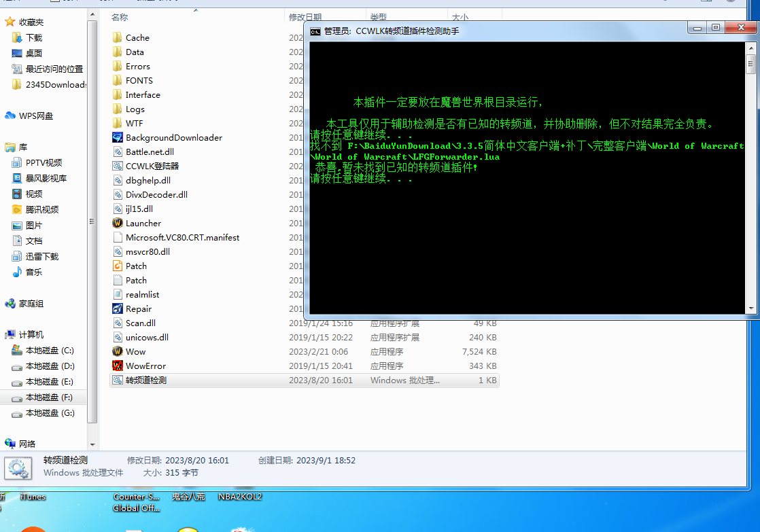Click the BackgroundDownloader icon
Screen dimensions: 760x532
(x=118, y=137)
